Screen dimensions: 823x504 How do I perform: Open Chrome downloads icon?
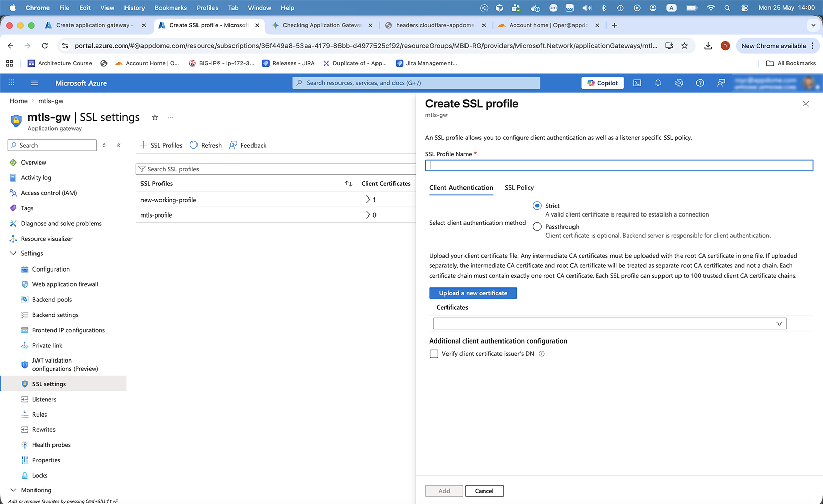[x=708, y=46]
